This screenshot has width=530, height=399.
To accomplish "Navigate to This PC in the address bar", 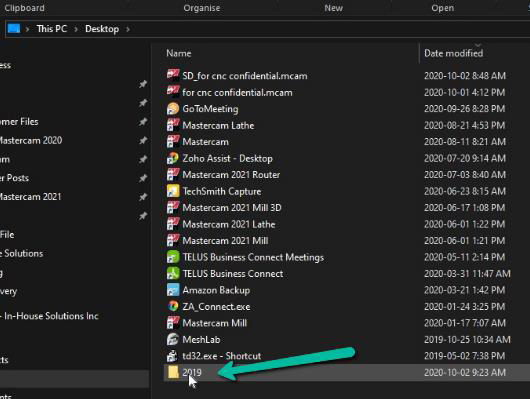I will 52,29.
